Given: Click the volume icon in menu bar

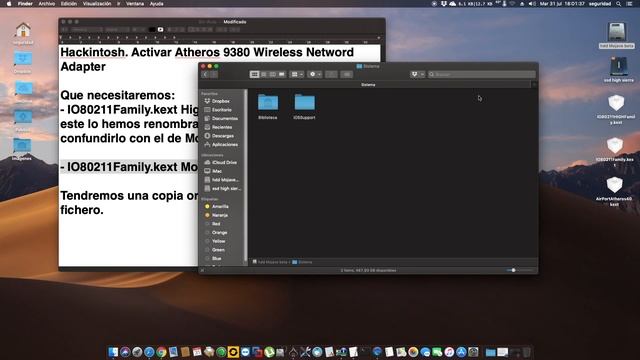Looking at the screenshot, I should tap(532, 4).
